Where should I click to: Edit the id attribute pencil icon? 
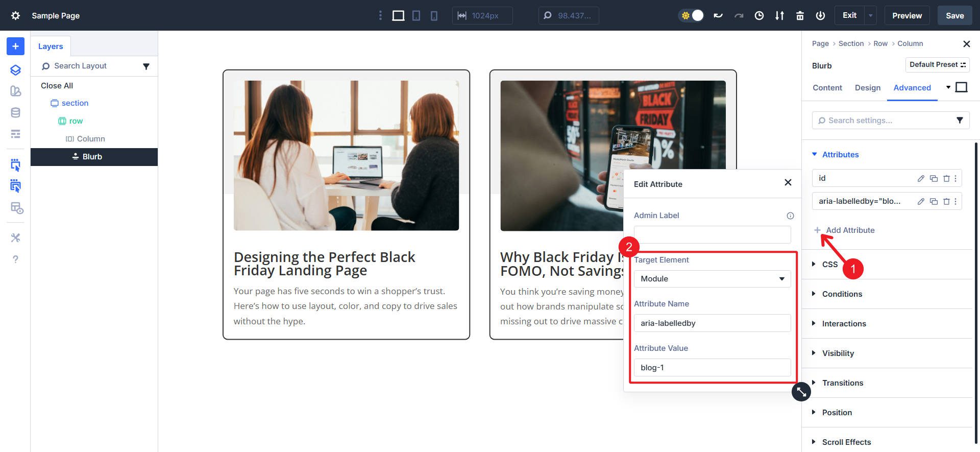[921, 178]
